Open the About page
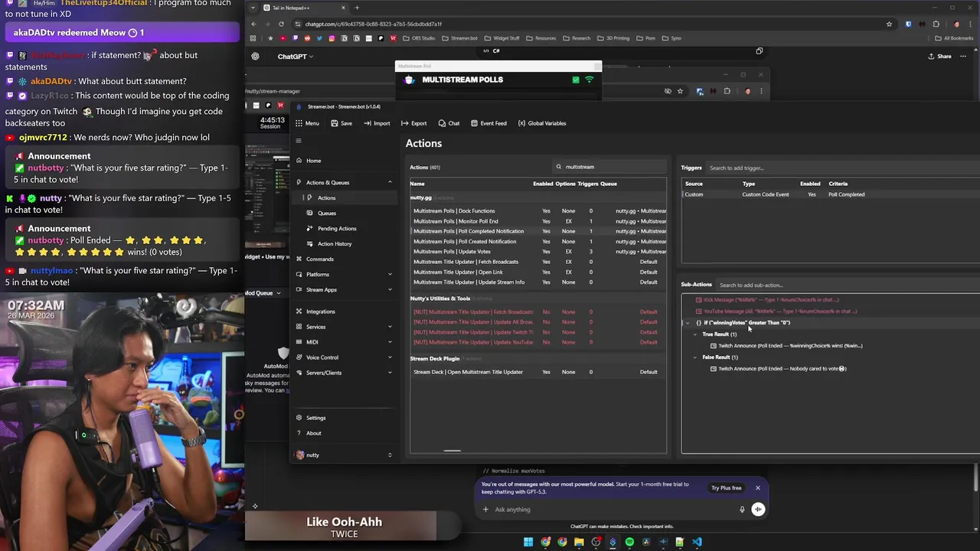The image size is (980, 551). 313,433
